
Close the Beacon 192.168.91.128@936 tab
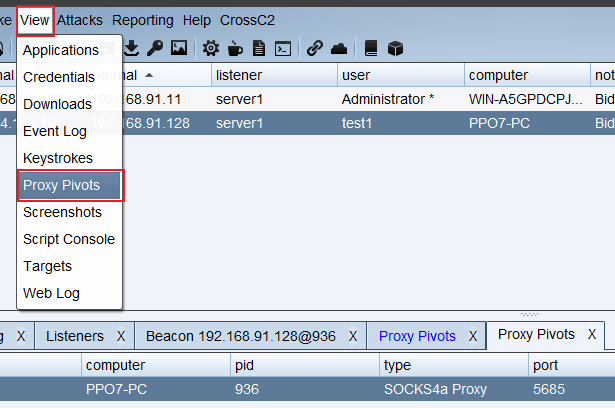tap(353, 336)
